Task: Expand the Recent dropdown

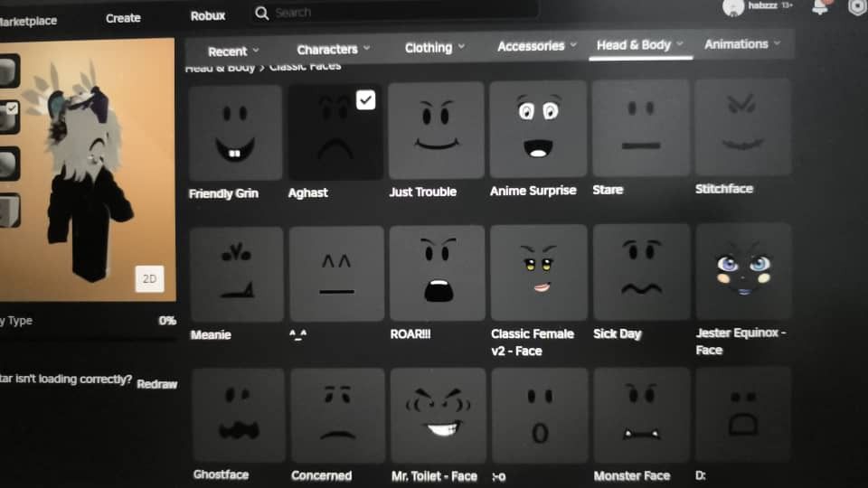Action: [233, 52]
